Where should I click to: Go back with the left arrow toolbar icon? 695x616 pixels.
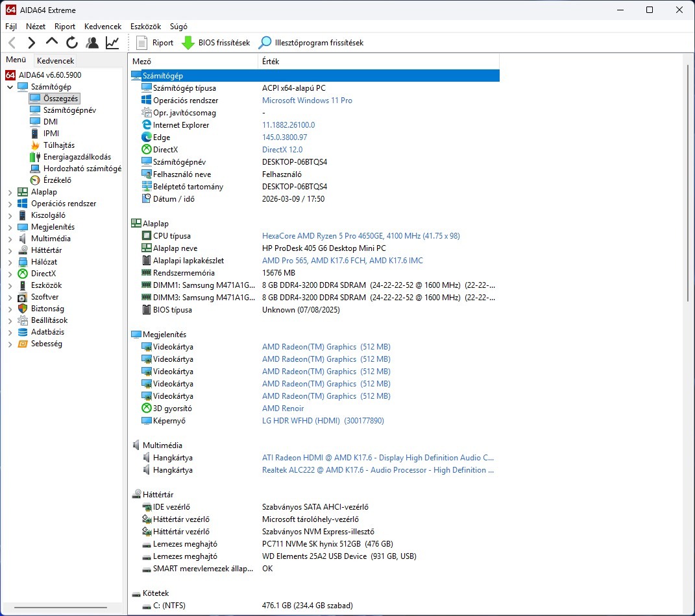point(12,43)
